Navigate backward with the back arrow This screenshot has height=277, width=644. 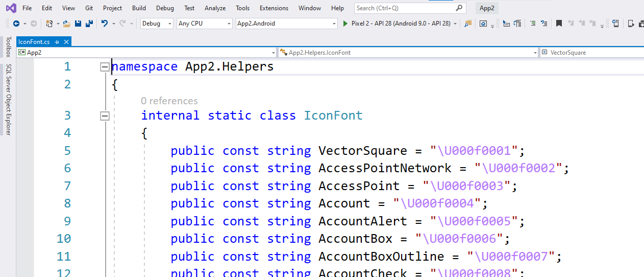point(16,24)
